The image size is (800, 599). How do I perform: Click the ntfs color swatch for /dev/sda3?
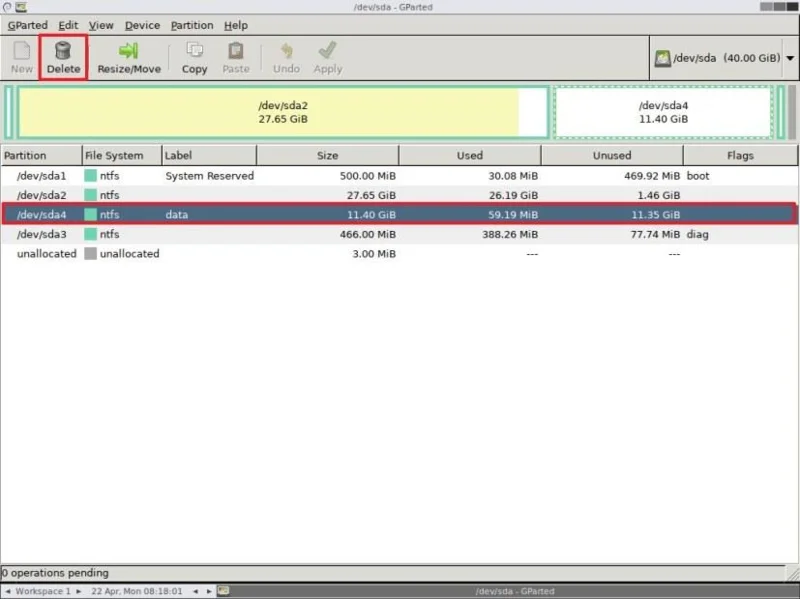[90, 234]
